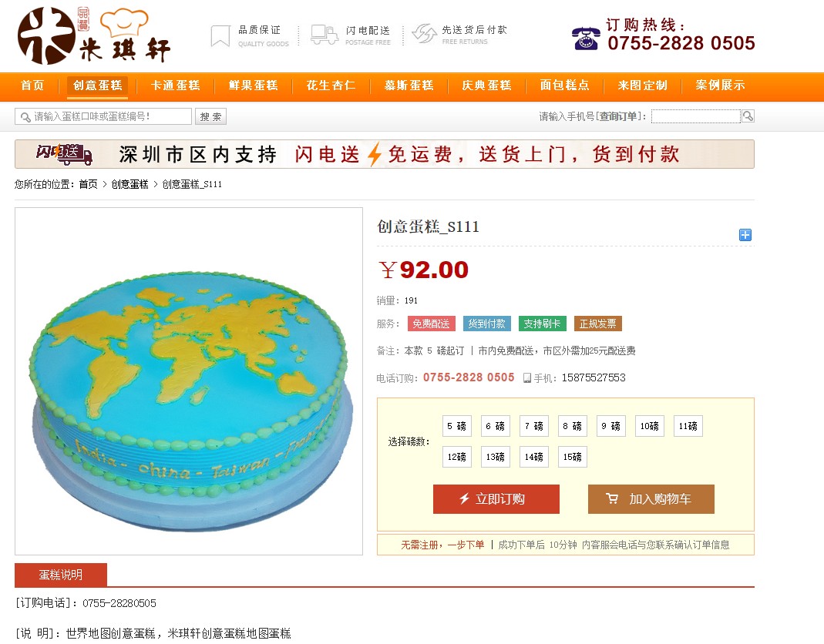Click the blue plus icon beside title
This screenshot has height=644, width=824.
tap(745, 235)
